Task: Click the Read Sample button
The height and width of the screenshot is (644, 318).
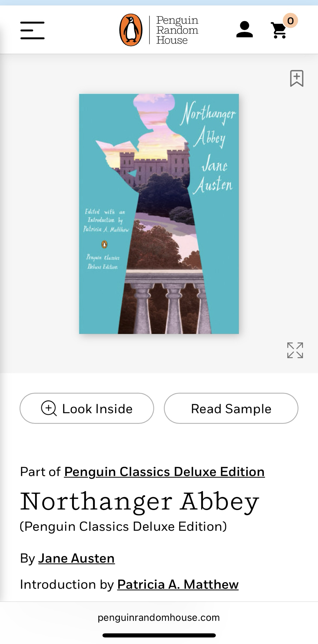Action: coord(231,408)
